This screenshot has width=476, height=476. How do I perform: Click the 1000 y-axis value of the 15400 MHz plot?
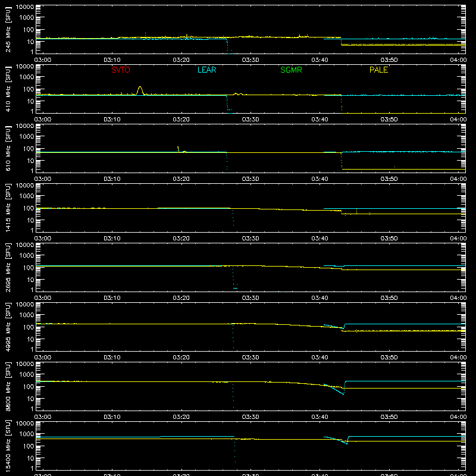tap(27, 434)
